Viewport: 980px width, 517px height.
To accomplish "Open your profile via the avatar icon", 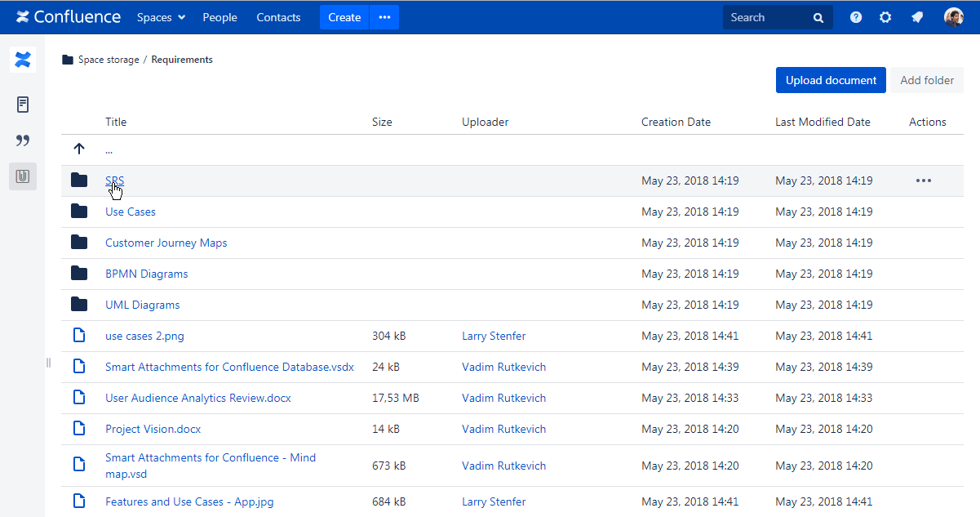I will pos(953,16).
